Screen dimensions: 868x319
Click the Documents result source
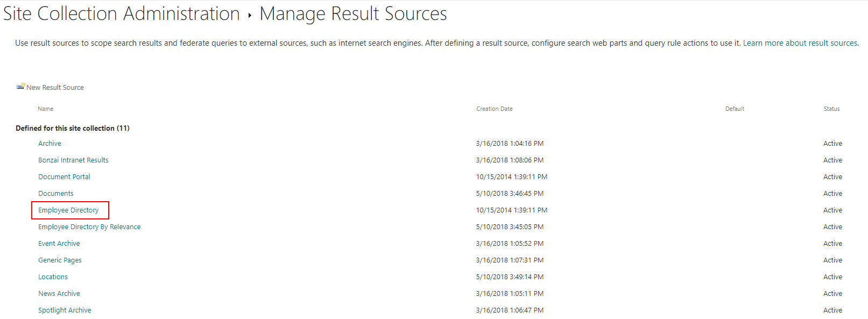tap(56, 194)
